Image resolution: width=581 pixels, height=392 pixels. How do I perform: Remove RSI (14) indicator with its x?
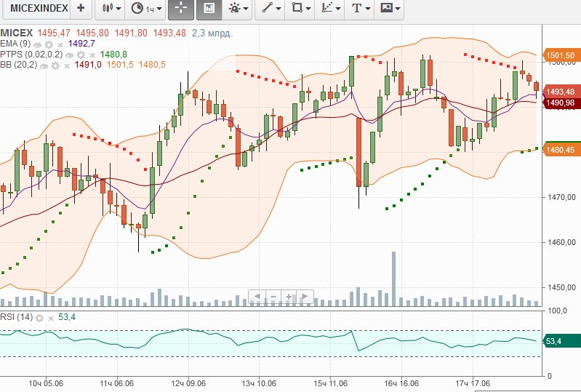tap(50, 317)
